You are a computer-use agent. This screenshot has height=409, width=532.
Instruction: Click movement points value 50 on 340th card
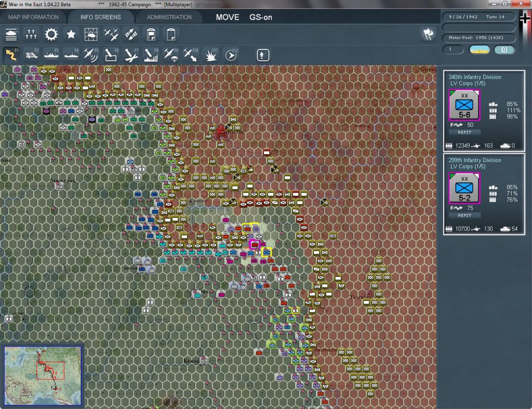tap(470, 125)
